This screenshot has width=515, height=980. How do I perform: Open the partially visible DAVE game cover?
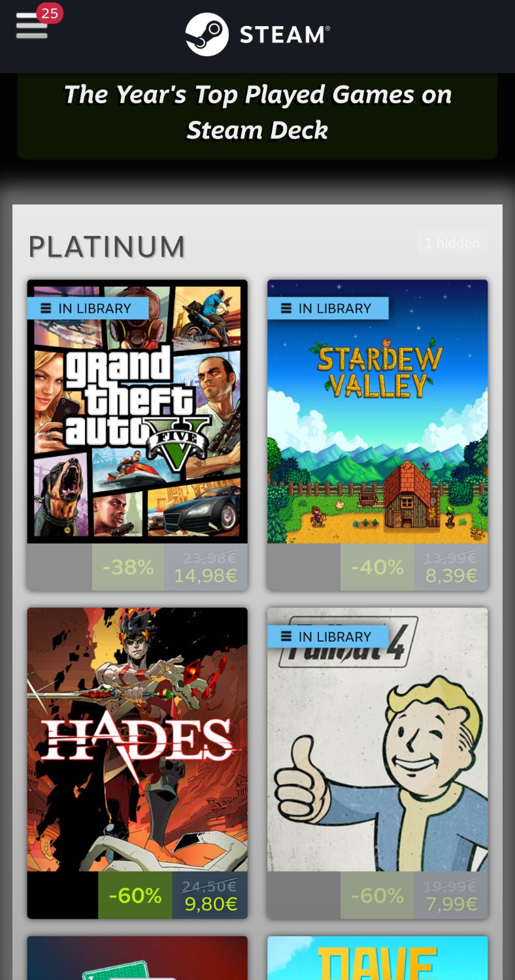tap(378, 958)
